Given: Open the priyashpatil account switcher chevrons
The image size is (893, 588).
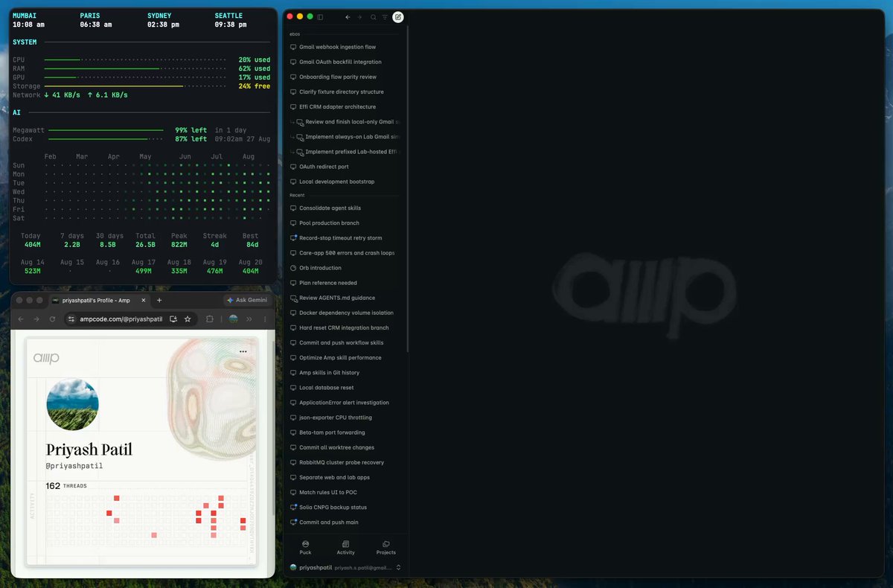Looking at the screenshot, I should pos(398,567).
